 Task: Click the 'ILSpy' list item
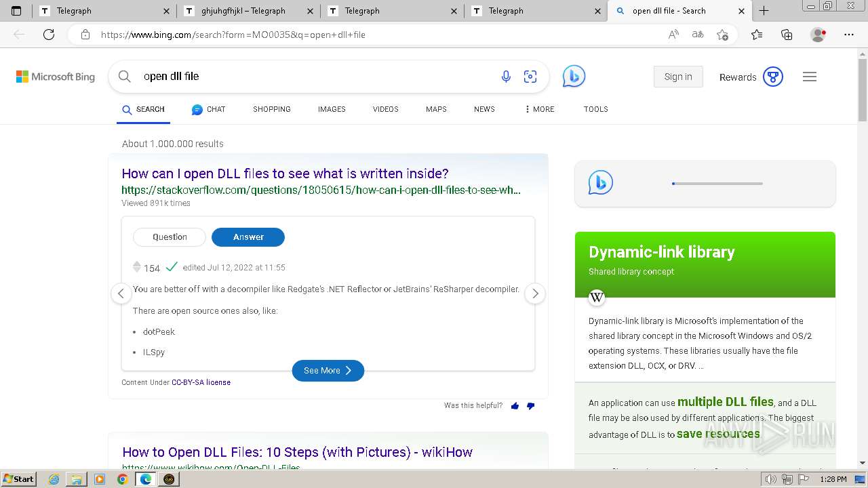(x=154, y=352)
